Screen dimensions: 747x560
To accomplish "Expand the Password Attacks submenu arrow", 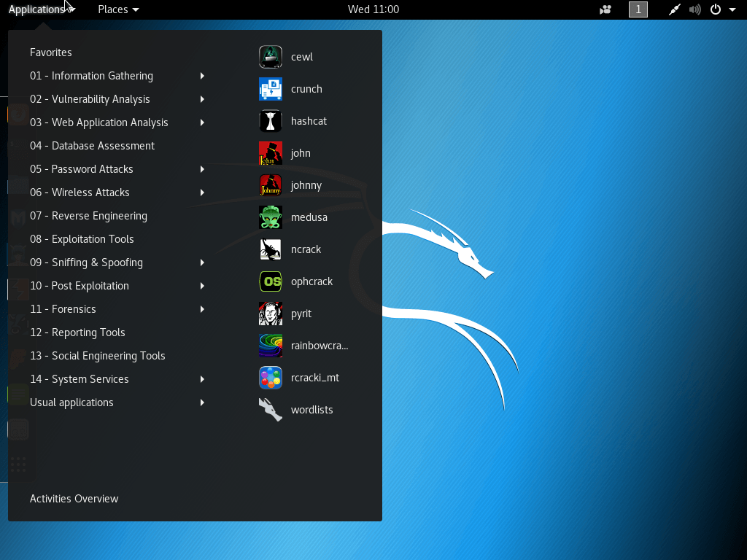I will click(202, 169).
